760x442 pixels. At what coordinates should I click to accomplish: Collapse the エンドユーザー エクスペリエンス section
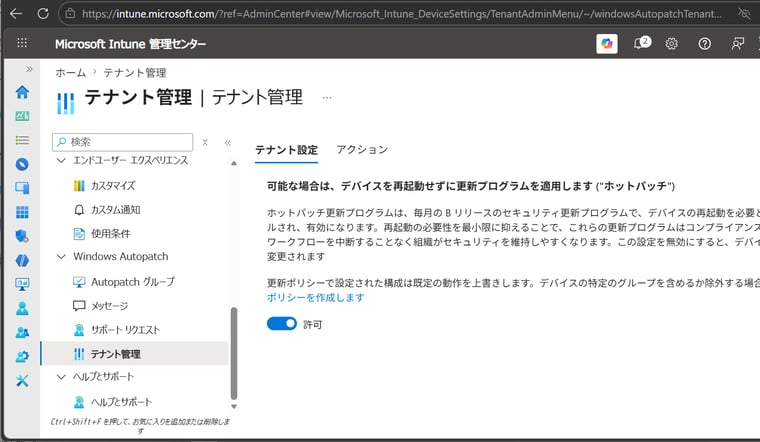(x=61, y=160)
